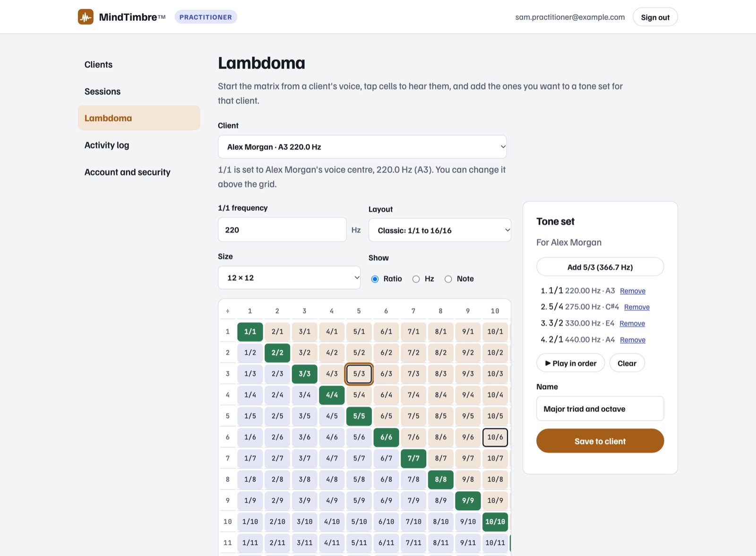756x556 pixels.
Task: Edit the tone set Name field
Action: [600, 408]
